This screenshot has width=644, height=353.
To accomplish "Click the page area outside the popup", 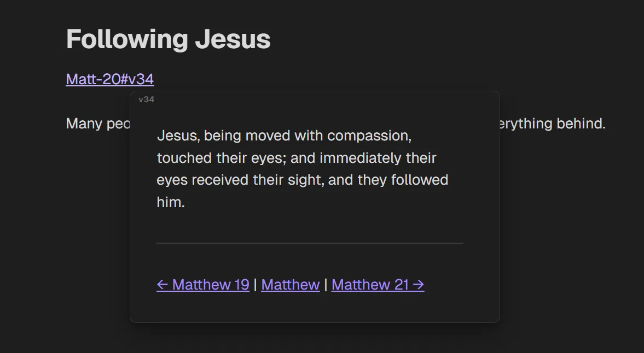I will (575, 219).
